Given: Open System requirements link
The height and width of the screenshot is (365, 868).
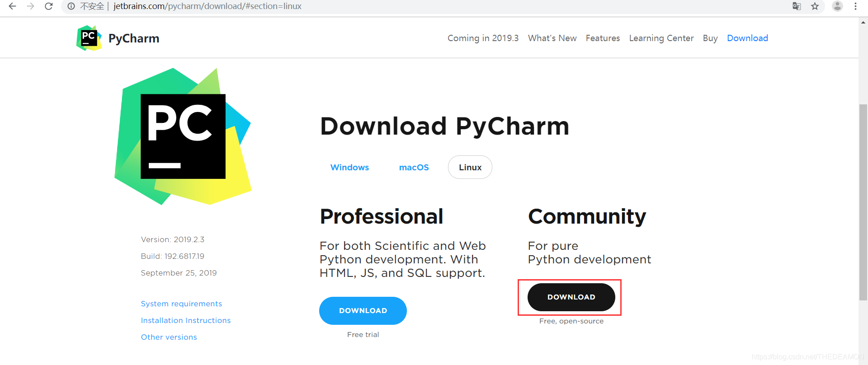Looking at the screenshot, I should (181, 304).
